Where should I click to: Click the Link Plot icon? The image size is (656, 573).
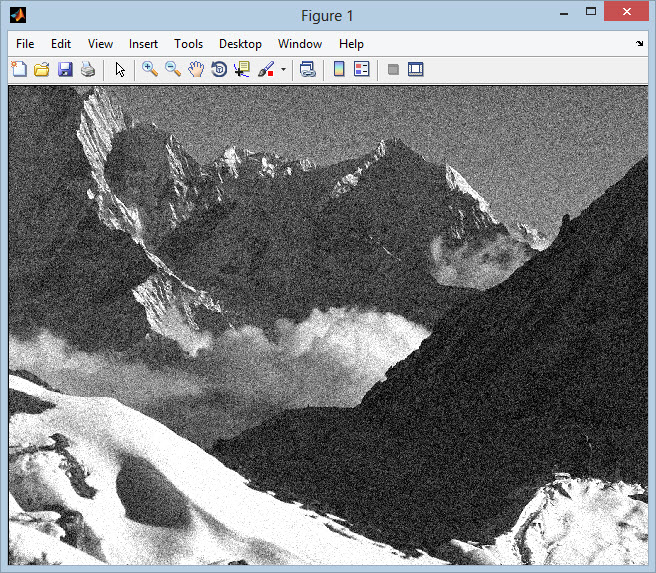tap(308, 69)
